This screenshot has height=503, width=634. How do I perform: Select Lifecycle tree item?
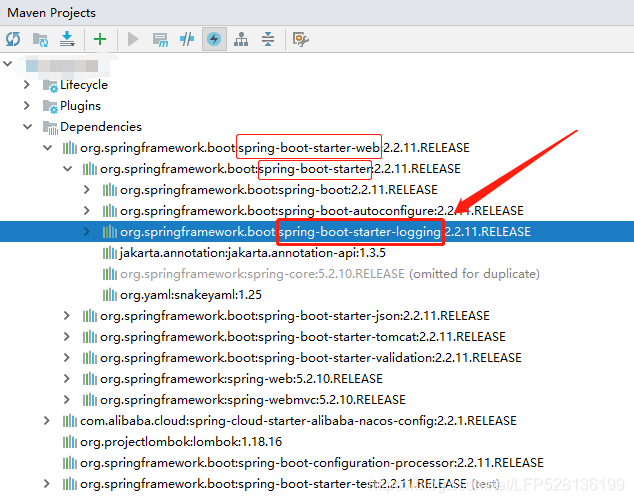[84, 85]
